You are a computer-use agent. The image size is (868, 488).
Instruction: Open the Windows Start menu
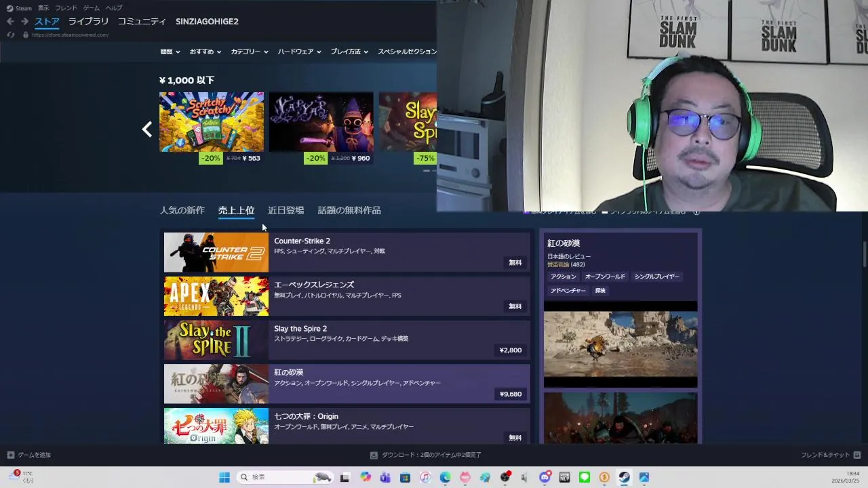pos(224,477)
